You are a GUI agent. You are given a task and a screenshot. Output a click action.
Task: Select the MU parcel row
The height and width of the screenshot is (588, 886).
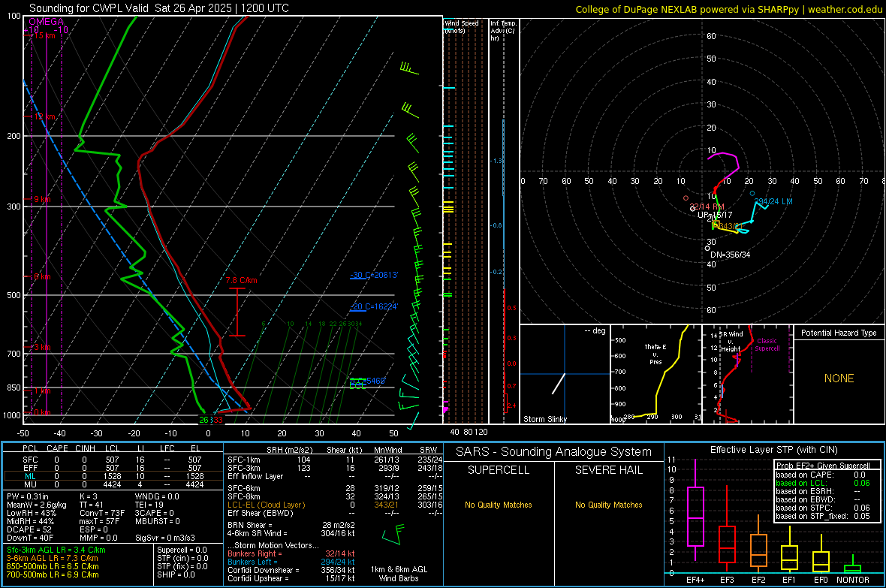(x=112, y=484)
